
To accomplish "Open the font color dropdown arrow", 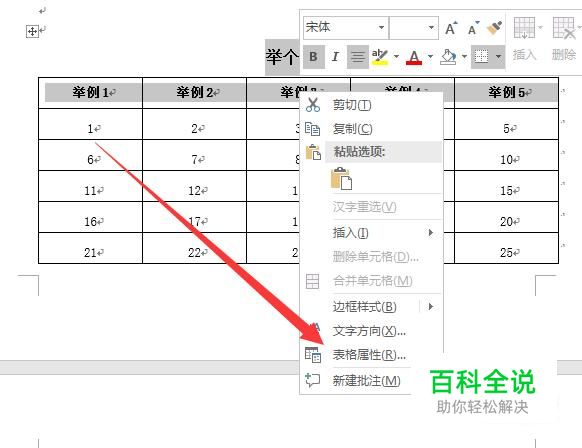I will 430,57.
